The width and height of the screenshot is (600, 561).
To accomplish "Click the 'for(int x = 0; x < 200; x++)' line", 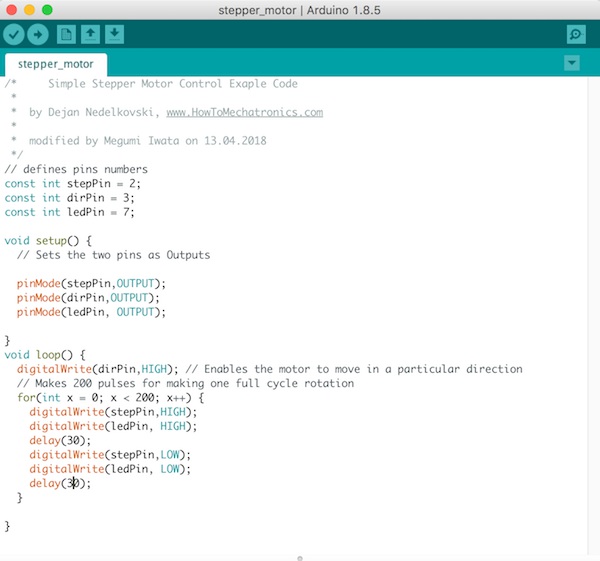I will coord(111,398).
